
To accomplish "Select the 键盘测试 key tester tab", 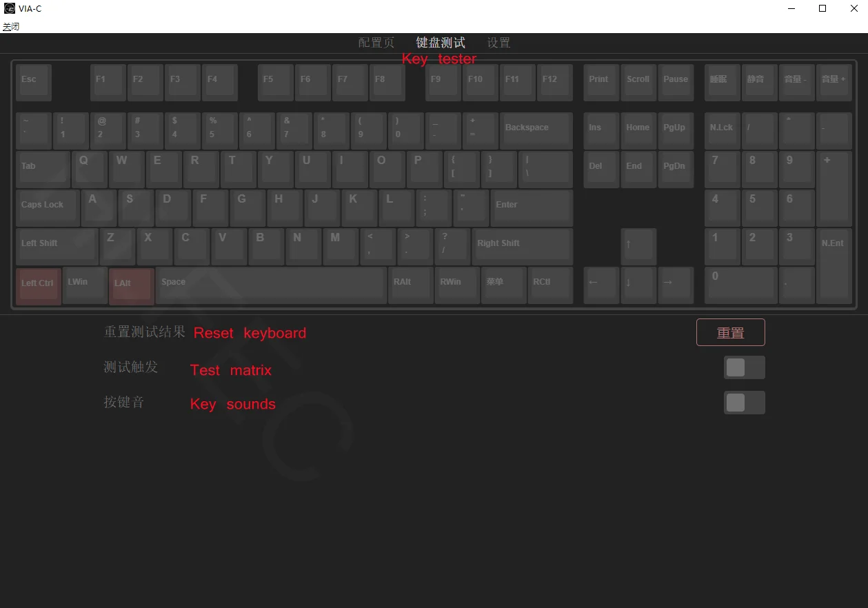I will coord(441,43).
